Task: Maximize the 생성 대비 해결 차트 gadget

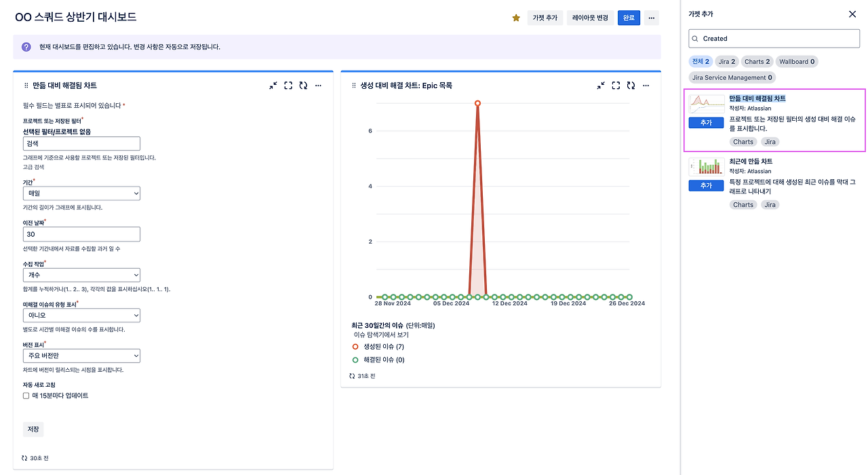Action: pyautogui.click(x=616, y=85)
